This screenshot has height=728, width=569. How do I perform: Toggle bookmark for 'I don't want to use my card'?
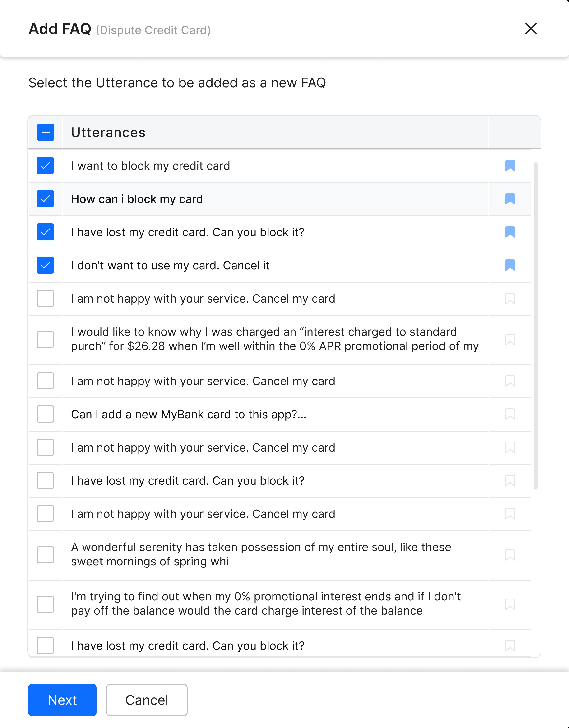[x=510, y=265]
